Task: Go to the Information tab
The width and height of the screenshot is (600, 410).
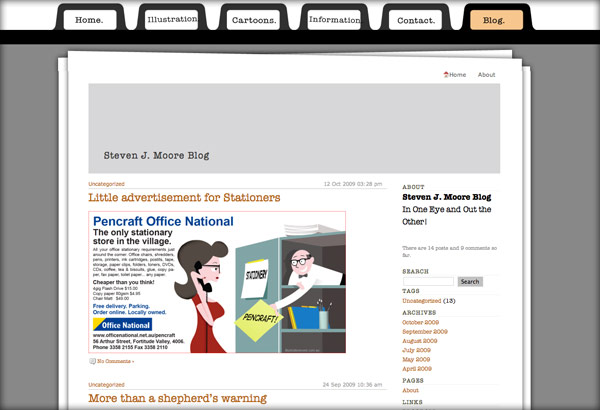Action: click(334, 20)
